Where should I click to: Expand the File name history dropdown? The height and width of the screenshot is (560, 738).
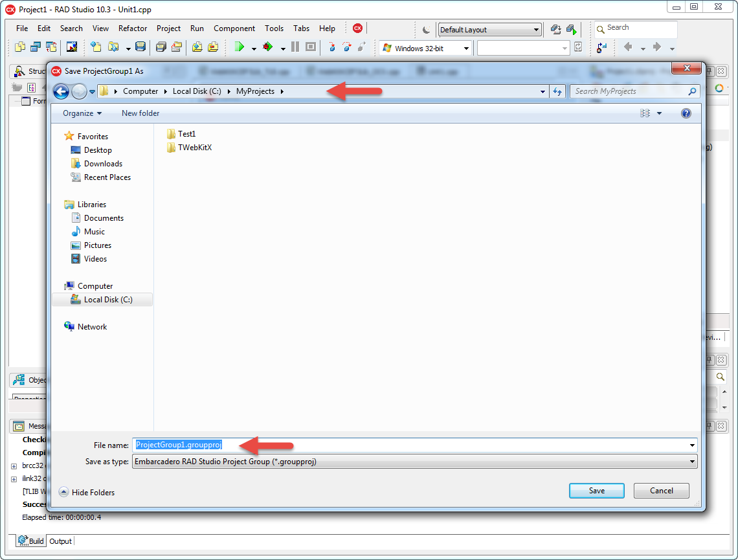[x=692, y=445]
